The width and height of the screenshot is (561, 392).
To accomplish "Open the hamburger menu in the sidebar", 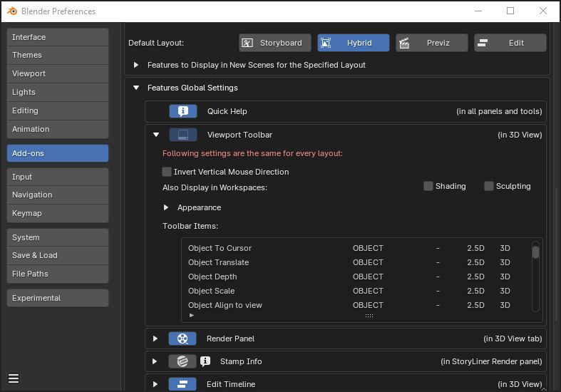I will tap(14, 378).
